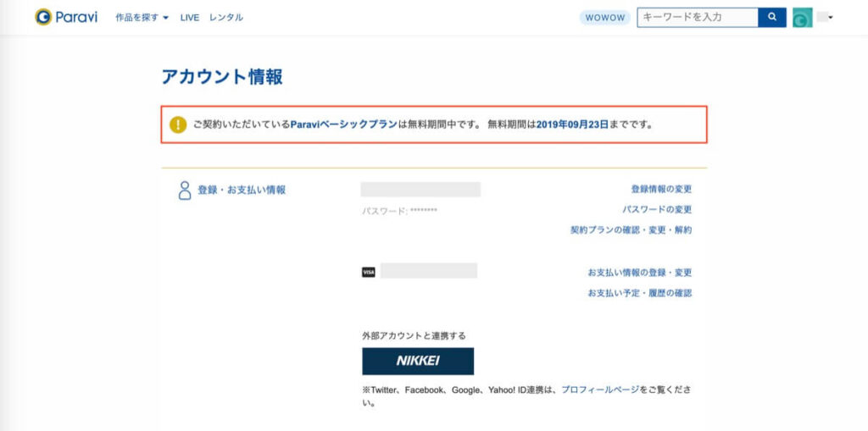This screenshot has height=431, width=868.
Task: Click the WOWOW badge button
Action: point(605,18)
